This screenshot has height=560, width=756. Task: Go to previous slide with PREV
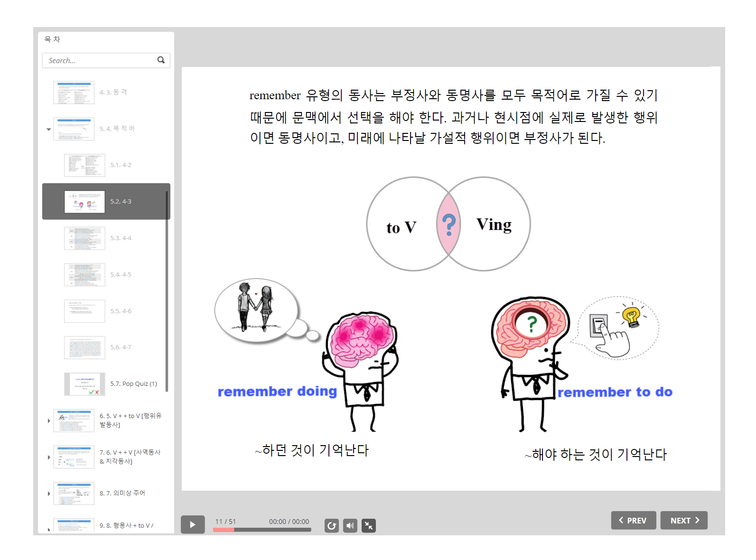(634, 520)
